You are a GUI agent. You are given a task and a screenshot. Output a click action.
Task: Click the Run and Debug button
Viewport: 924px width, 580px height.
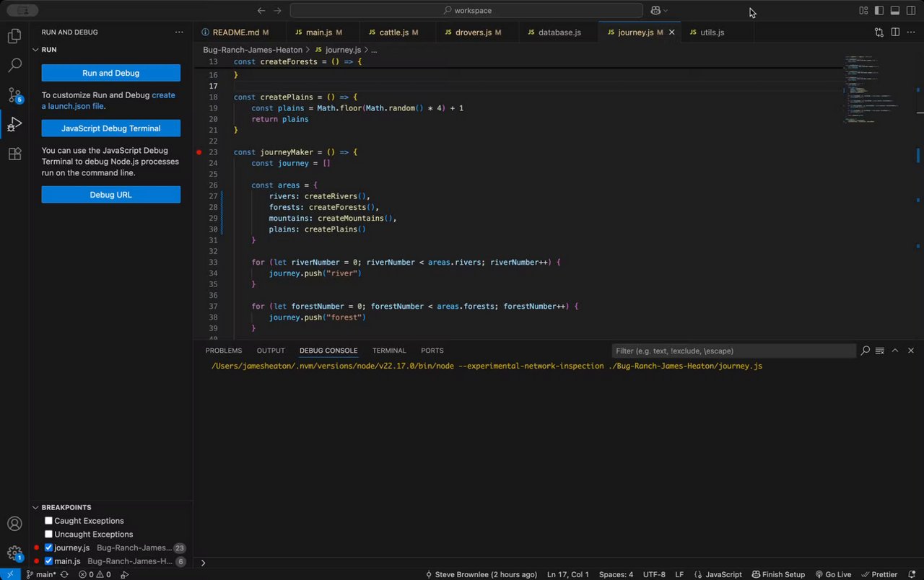tap(110, 73)
